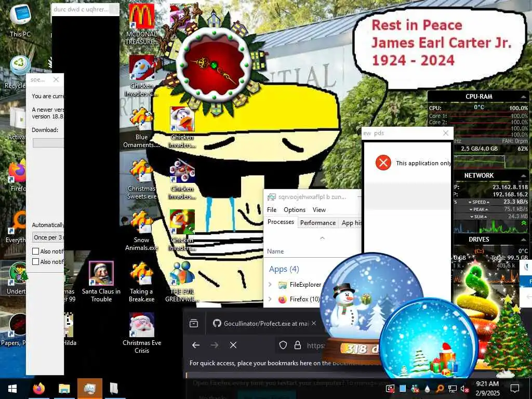Collapse the CPU-RAM gadget panel
This screenshot has width=532, height=399.
click(524, 97)
